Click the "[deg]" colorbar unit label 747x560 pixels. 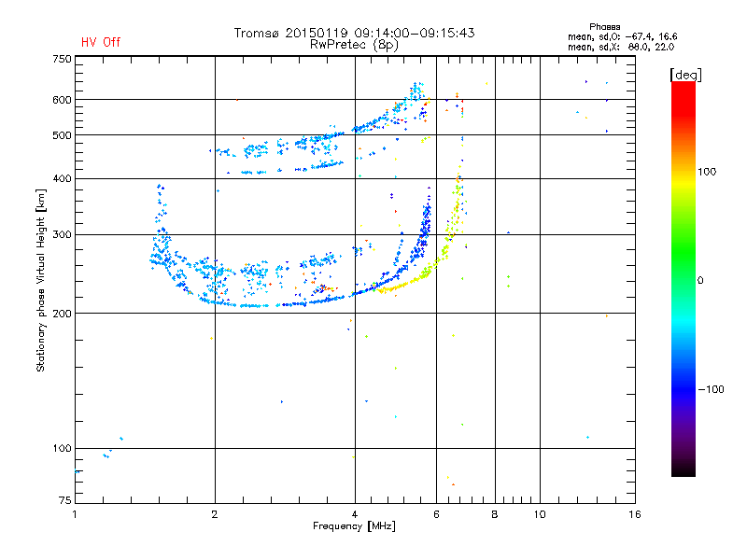(x=685, y=75)
